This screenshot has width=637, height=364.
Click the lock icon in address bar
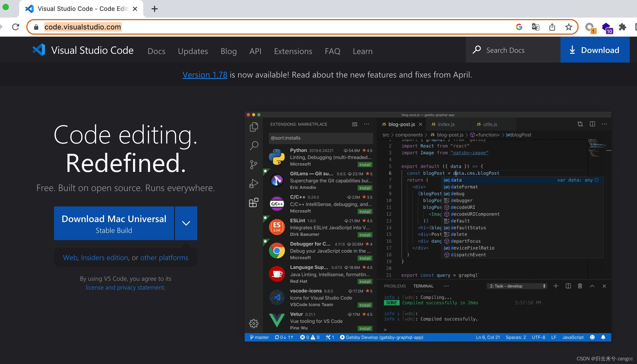coord(36,27)
